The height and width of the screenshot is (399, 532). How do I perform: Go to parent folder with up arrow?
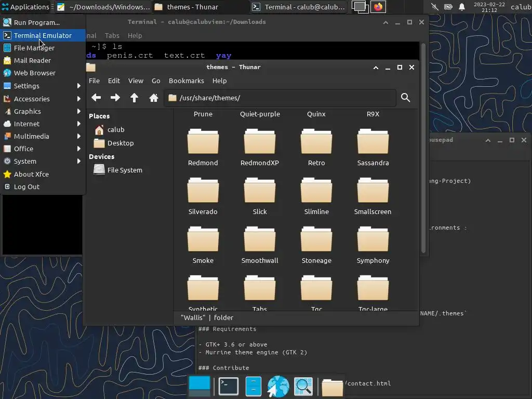pos(134,98)
